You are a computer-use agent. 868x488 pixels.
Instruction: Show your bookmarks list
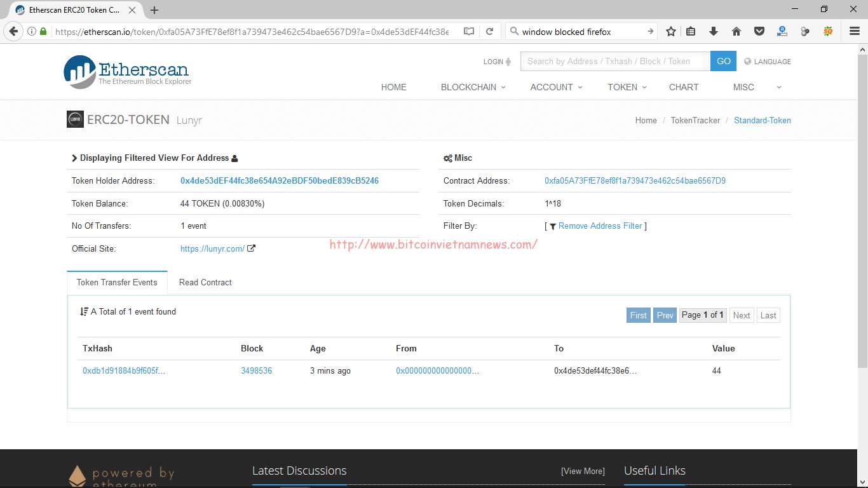(x=691, y=31)
